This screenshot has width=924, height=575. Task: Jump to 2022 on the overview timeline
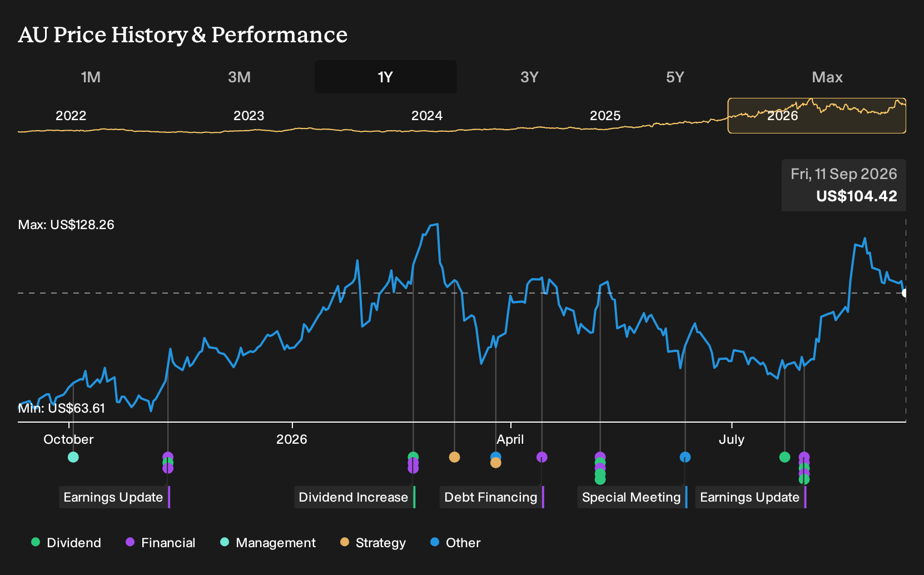click(71, 116)
